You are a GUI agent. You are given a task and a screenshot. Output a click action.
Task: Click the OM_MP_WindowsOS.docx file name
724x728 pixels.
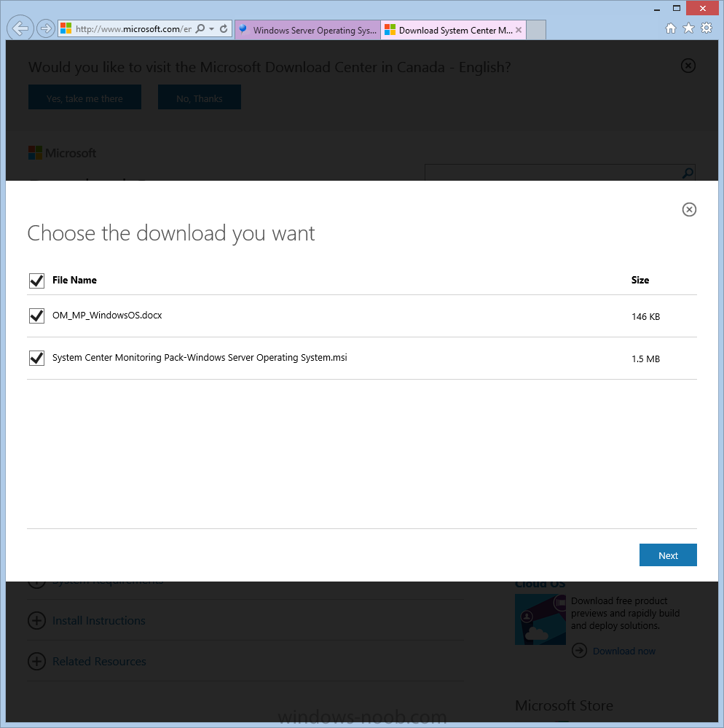107,316
